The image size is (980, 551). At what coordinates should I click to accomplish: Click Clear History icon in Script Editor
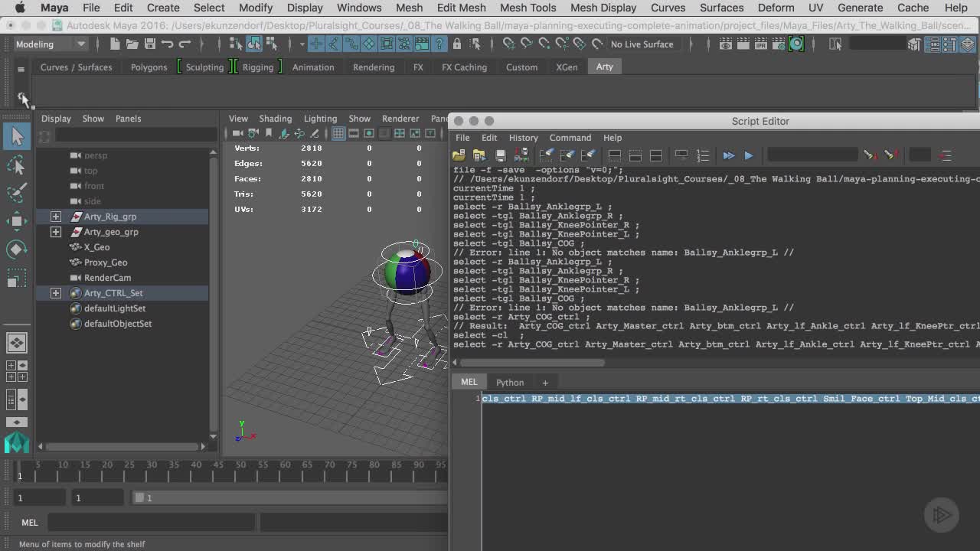[x=547, y=155]
